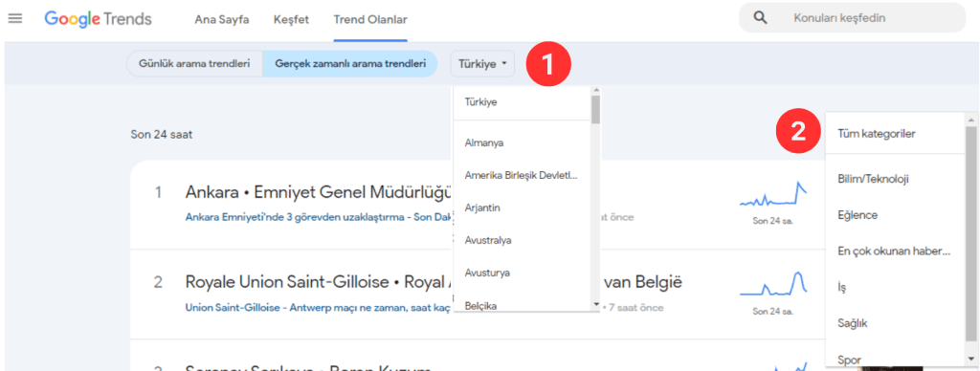This screenshot has height=371, width=980.
Task: Open the Türkiye country dropdown
Action: coord(482,64)
